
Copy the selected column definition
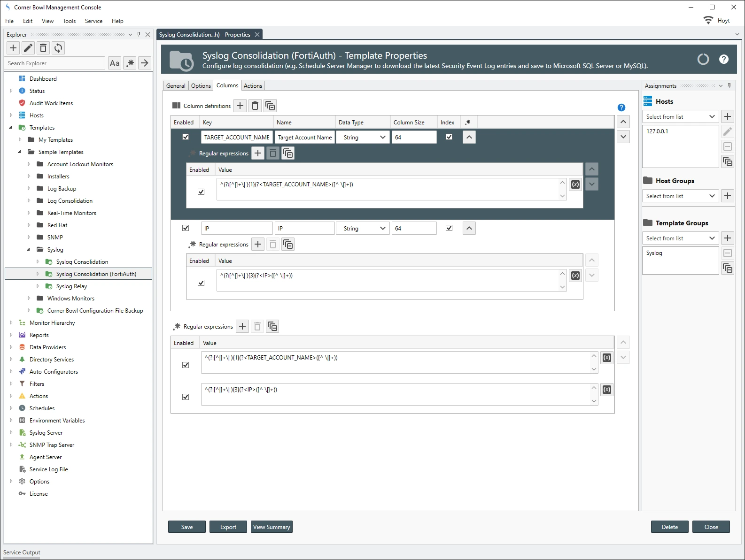click(270, 106)
